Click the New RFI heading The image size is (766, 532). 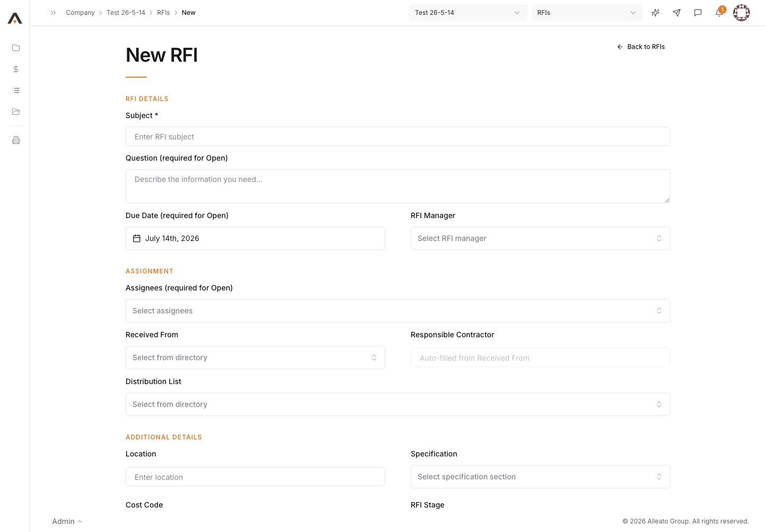162,55
